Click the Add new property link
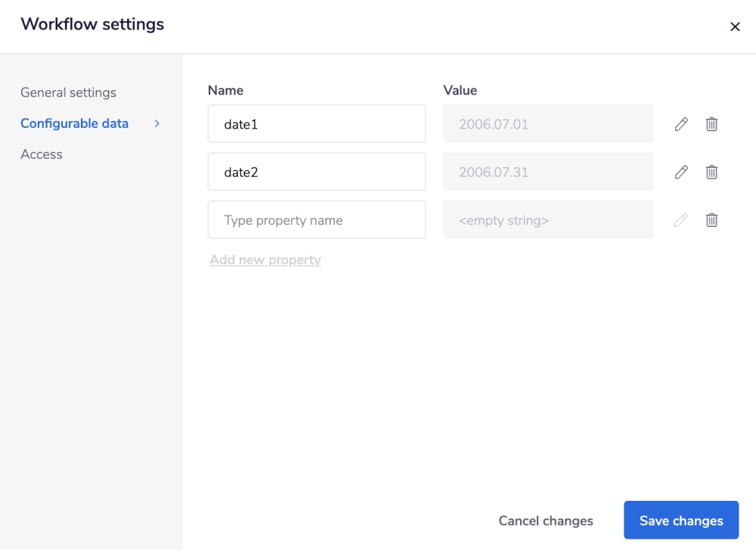This screenshot has width=756, height=550. coord(265,259)
